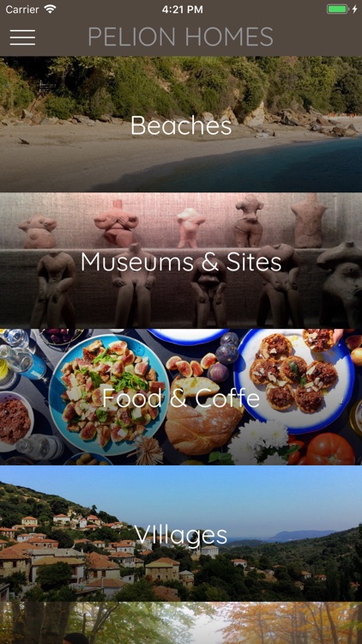The height and width of the screenshot is (644, 362).
Task: Tap the Carrier label in status bar
Action: pyautogui.click(x=22, y=9)
